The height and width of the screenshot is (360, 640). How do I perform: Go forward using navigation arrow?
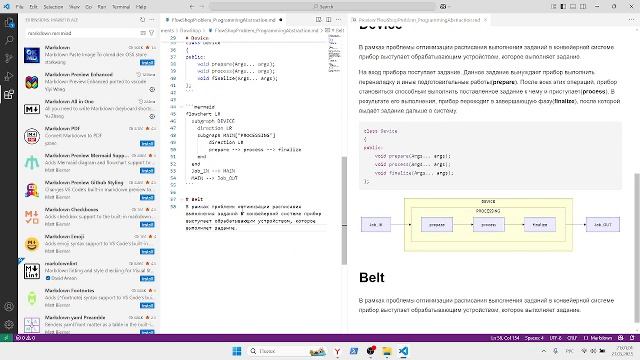pyautogui.click(x=203, y=7)
